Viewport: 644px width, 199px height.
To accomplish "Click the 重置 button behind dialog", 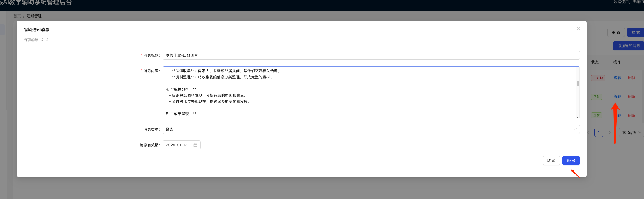I will point(616,32).
